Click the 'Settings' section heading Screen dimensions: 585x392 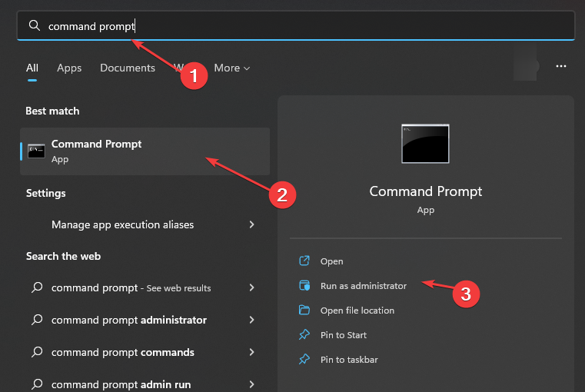coord(45,193)
